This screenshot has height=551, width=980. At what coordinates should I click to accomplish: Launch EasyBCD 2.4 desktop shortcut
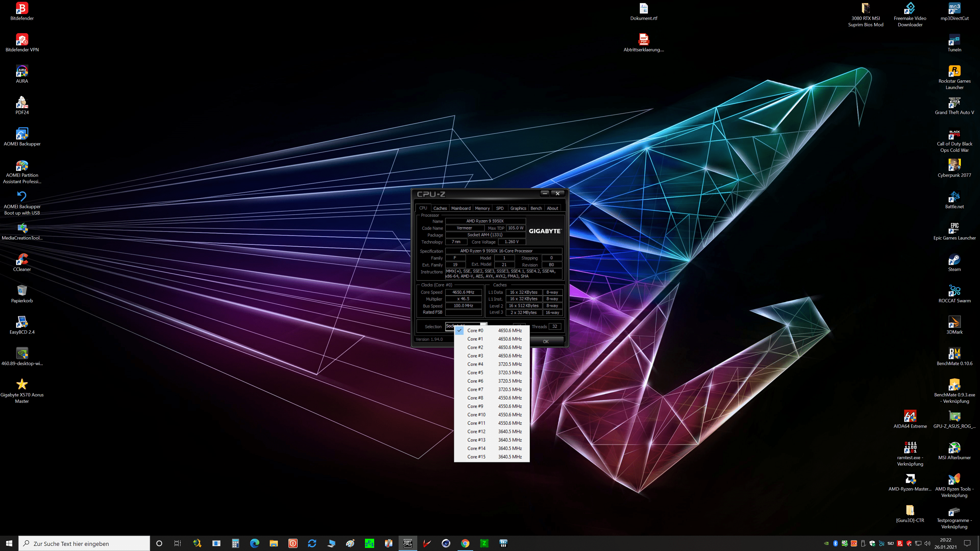click(22, 325)
